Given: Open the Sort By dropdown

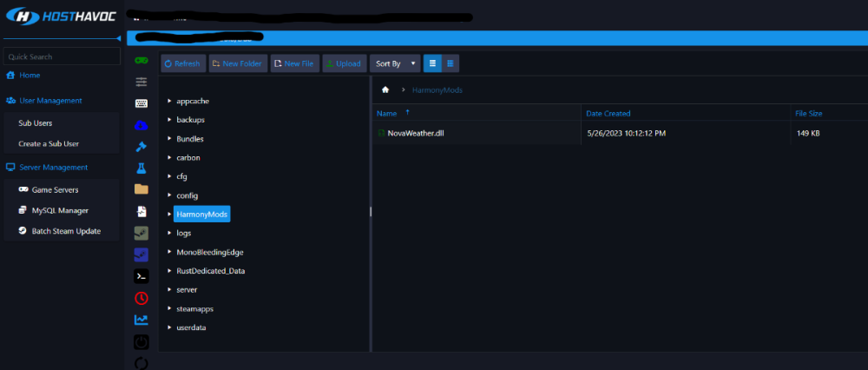Looking at the screenshot, I should pyautogui.click(x=393, y=63).
